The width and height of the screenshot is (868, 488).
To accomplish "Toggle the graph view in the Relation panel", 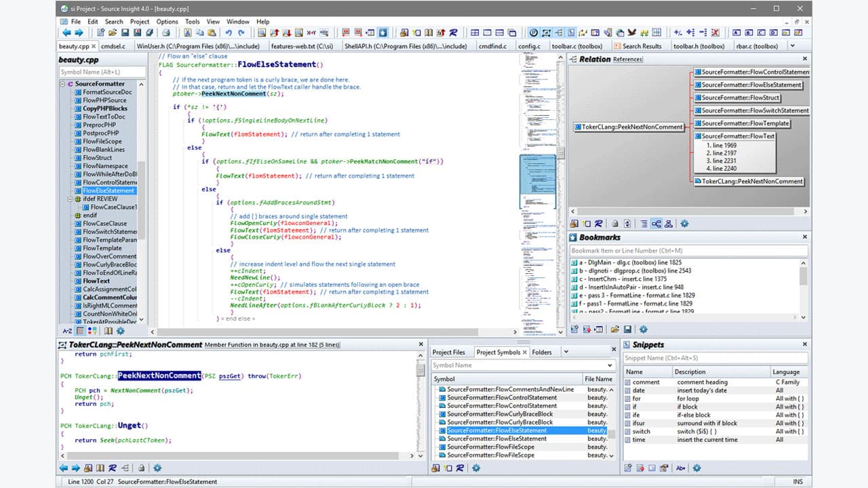I will pyautogui.click(x=657, y=223).
